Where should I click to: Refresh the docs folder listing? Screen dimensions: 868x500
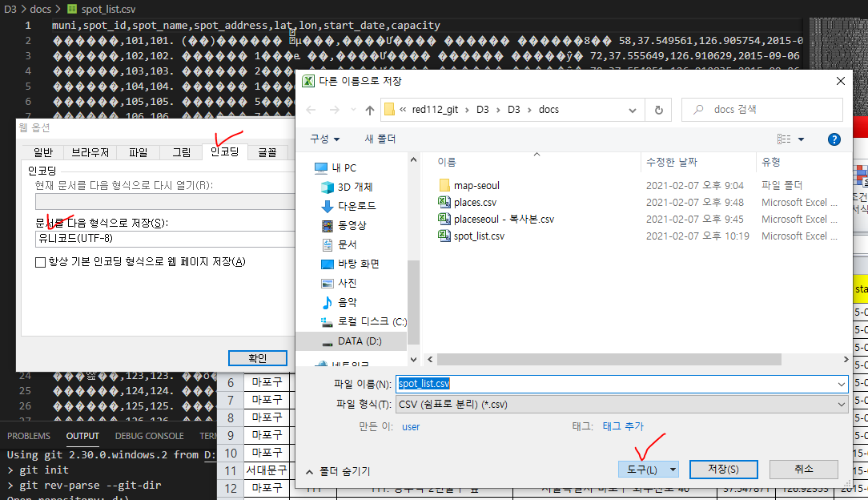[x=659, y=110]
